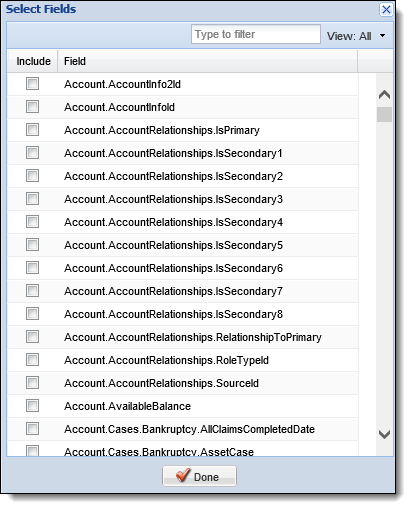Image resolution: width=411 pixels, height=509 pixels.
Task: Select the Account.AccountRelationships.SourceId row
Action: [183, 383]
